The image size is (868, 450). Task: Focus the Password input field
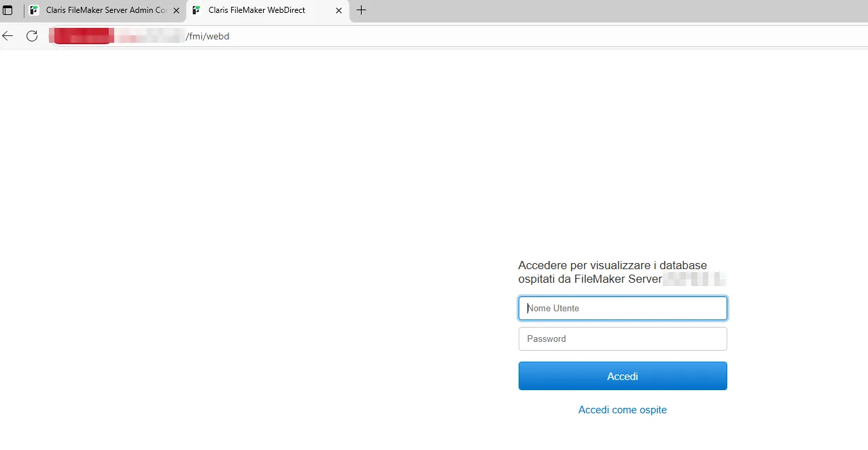[x=623, y=339]
